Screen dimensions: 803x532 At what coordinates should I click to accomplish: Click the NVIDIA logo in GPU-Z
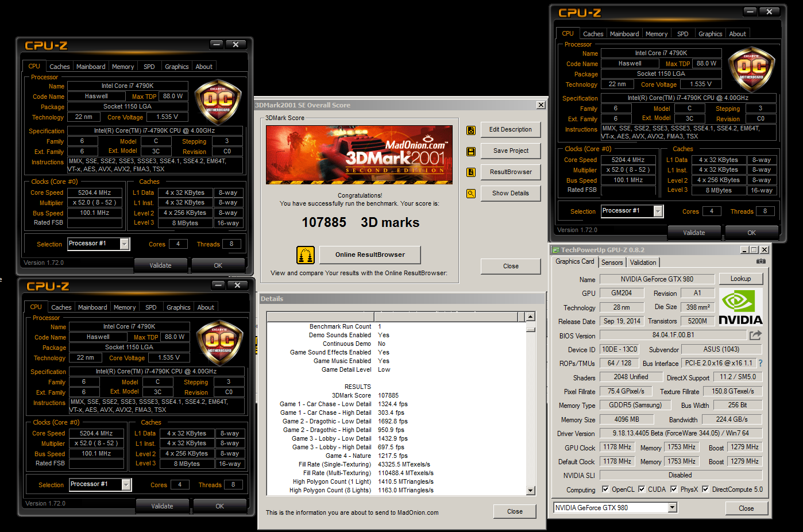[x=740, y=307]
